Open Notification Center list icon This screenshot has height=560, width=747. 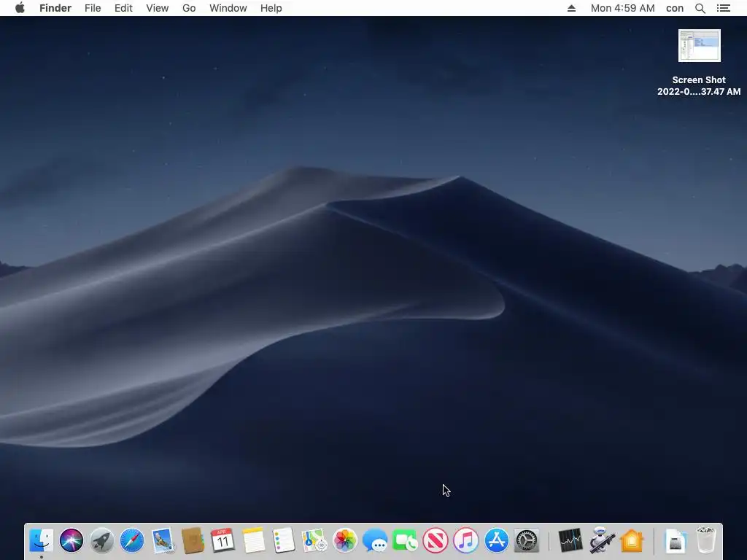[724, 8]
